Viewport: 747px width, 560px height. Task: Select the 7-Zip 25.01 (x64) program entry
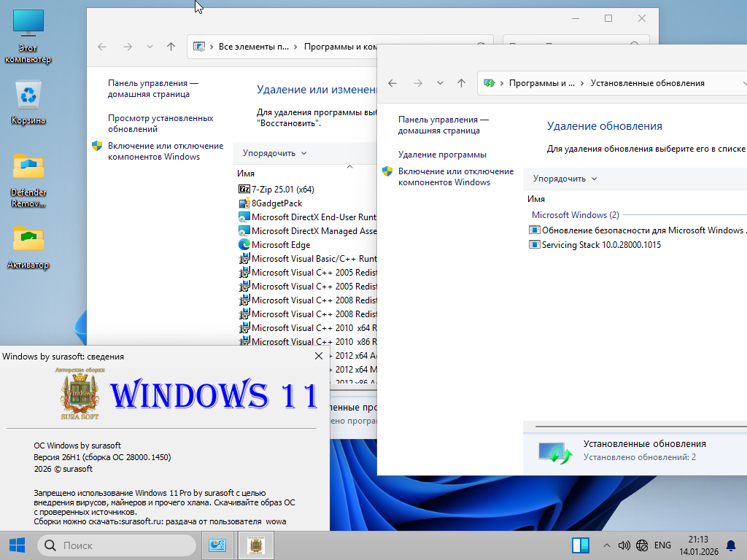pyautogui.click(x=282, y=190)
